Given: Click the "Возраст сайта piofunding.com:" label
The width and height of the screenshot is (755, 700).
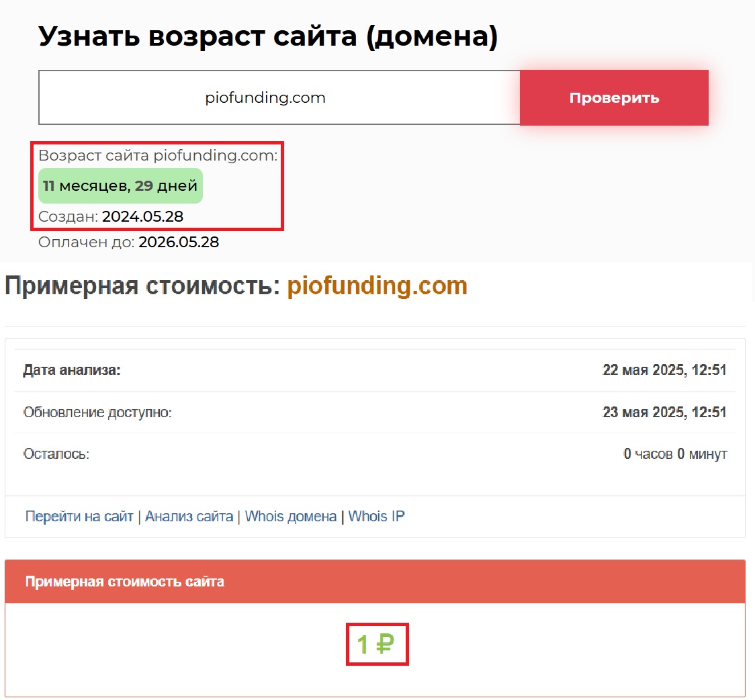Looking at the screenshot, I should (158, 156).
